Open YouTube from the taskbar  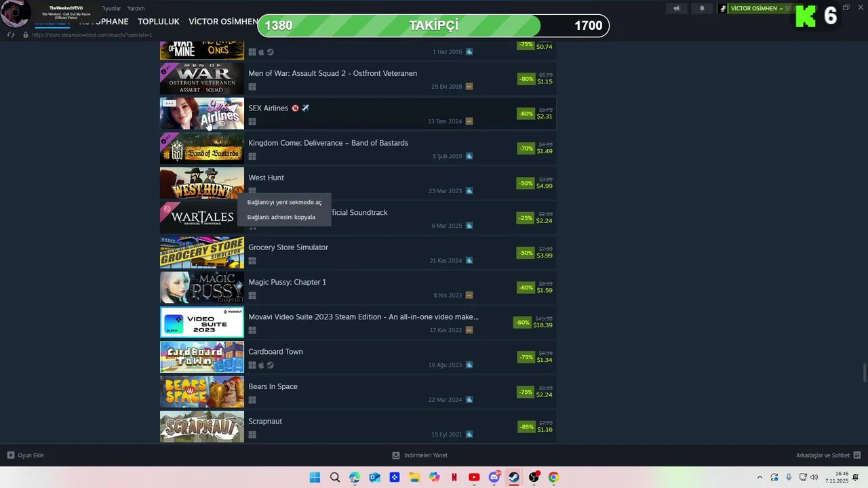tap(474, 477)
